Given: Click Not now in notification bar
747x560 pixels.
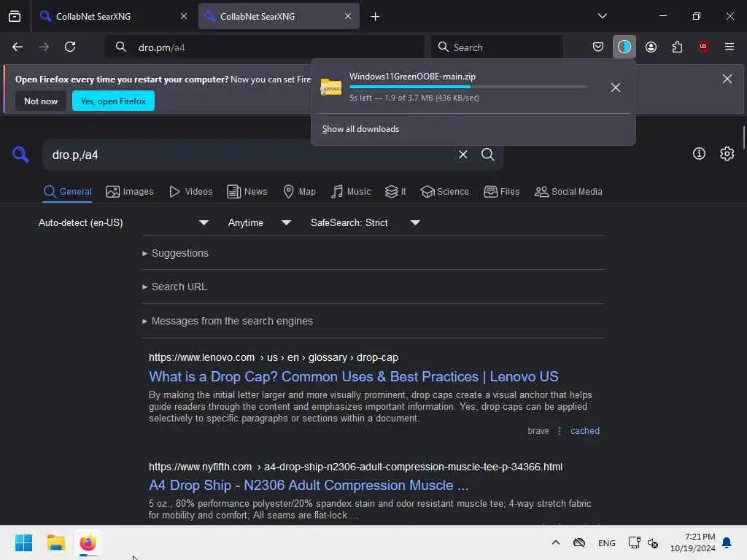Looking at the screenshot, I should (41, 101).
